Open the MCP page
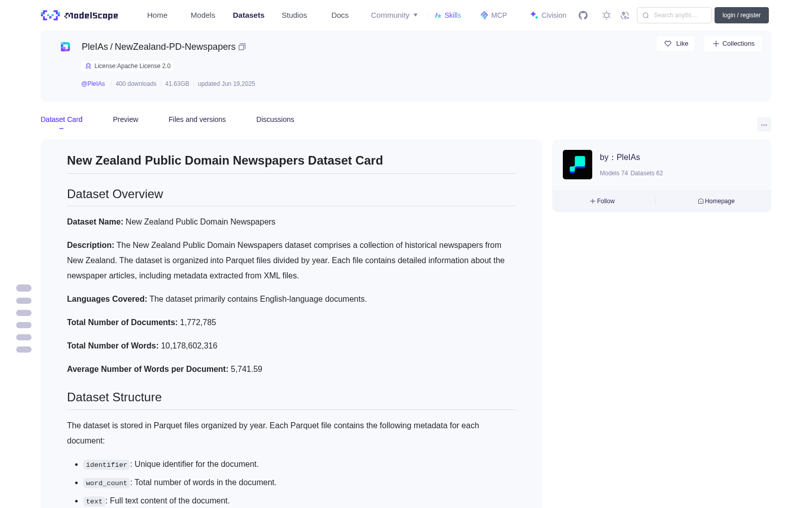This screenshot has width=812, height=508. coord(494,15)
